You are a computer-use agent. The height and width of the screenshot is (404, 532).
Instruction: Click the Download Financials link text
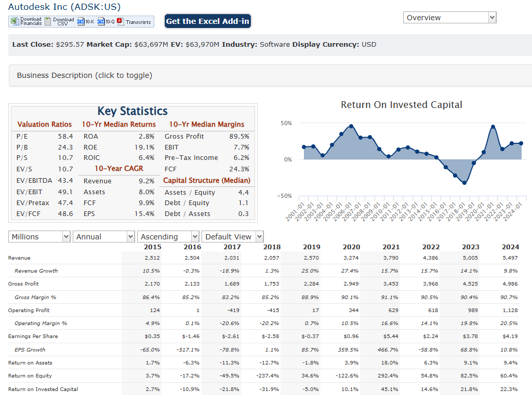31,21
